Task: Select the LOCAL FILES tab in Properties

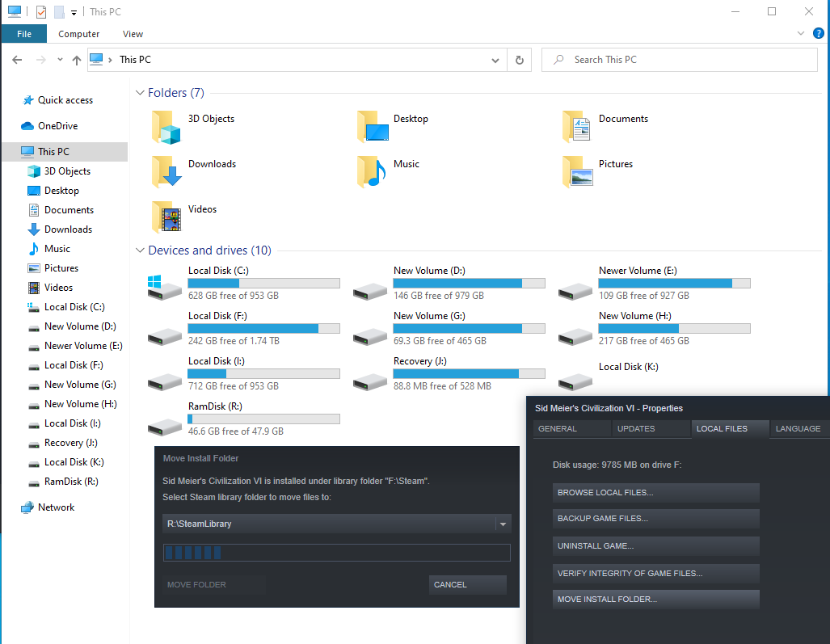Action: 730,428
